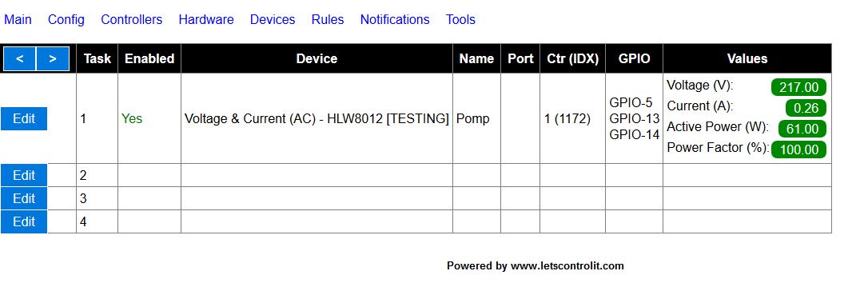Open the Tools menu link
Viewport: 868px width, 295px height.
460,19
